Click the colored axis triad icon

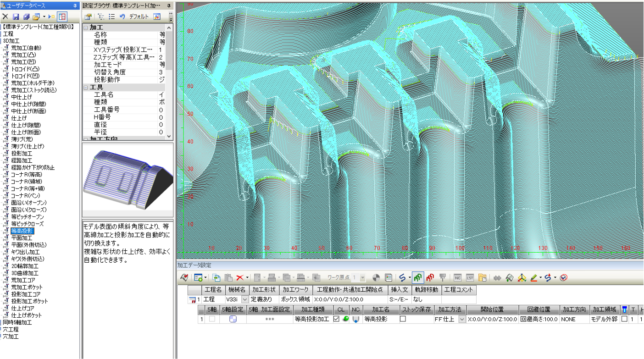point(521,277)
